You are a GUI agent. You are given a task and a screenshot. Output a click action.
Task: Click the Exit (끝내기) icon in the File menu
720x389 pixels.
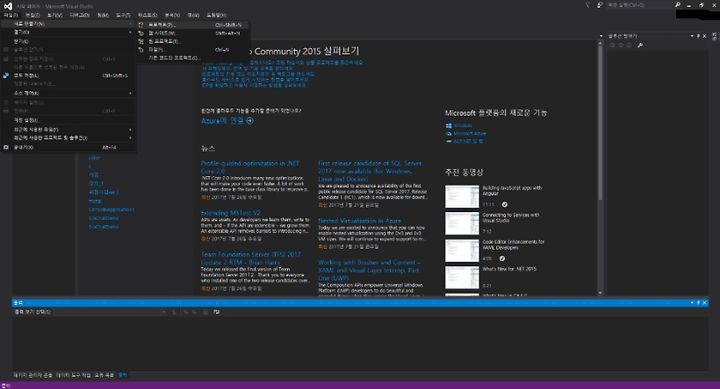[6, 147]
